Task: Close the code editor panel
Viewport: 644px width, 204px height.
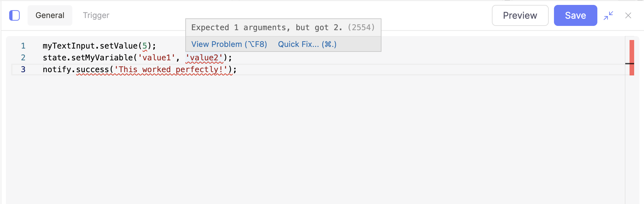Action: 628,15
